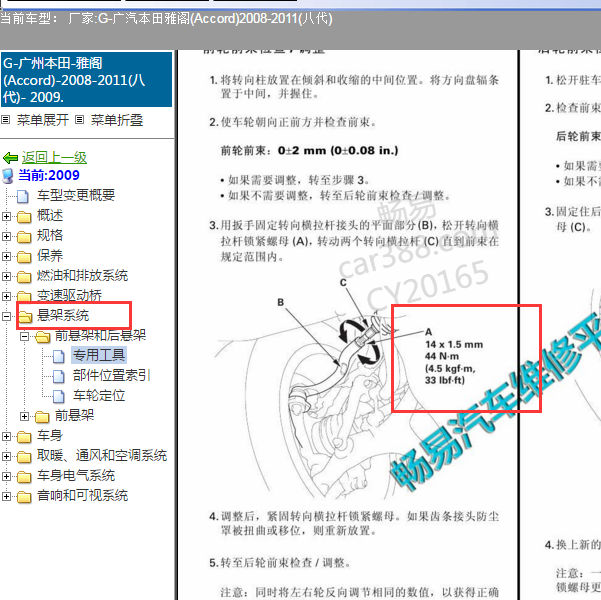Expand the 车身电气系统 node

tap(6, 476)
